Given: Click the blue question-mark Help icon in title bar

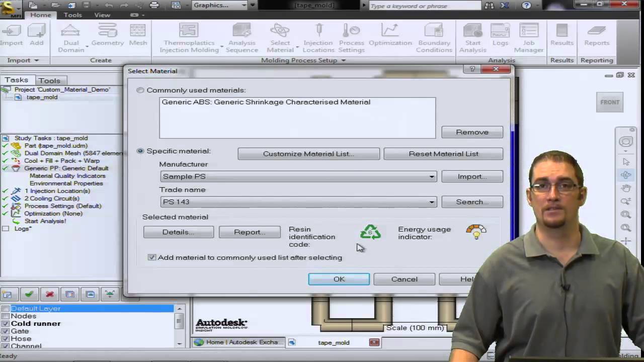Looking at the screenshot, I should tap(526, 5).
